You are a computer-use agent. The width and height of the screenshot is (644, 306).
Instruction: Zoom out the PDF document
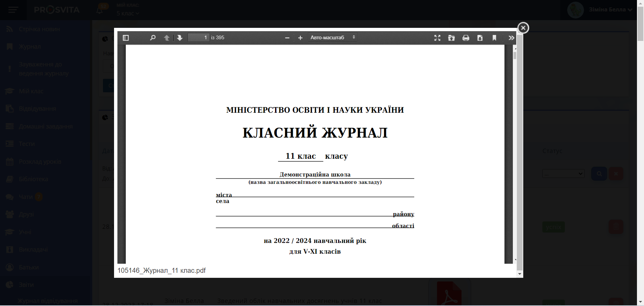(287, 38)
